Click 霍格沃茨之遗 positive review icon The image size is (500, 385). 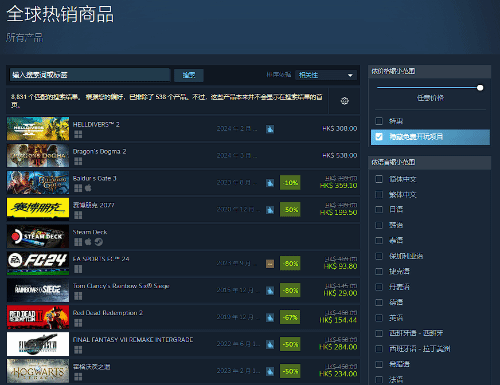pos(270,371)
